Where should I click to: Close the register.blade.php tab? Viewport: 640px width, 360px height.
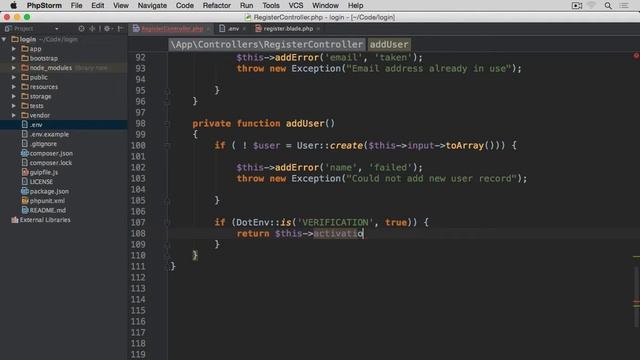pos(318,29)
